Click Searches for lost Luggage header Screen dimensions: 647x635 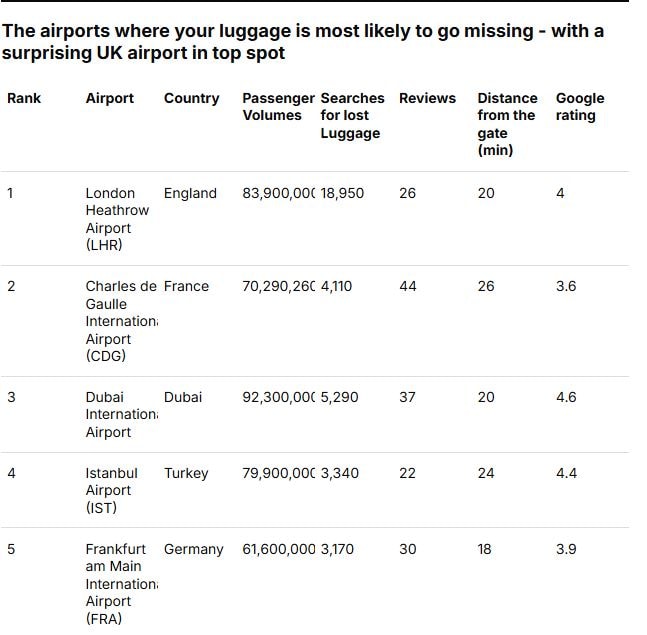click(352, 115)
